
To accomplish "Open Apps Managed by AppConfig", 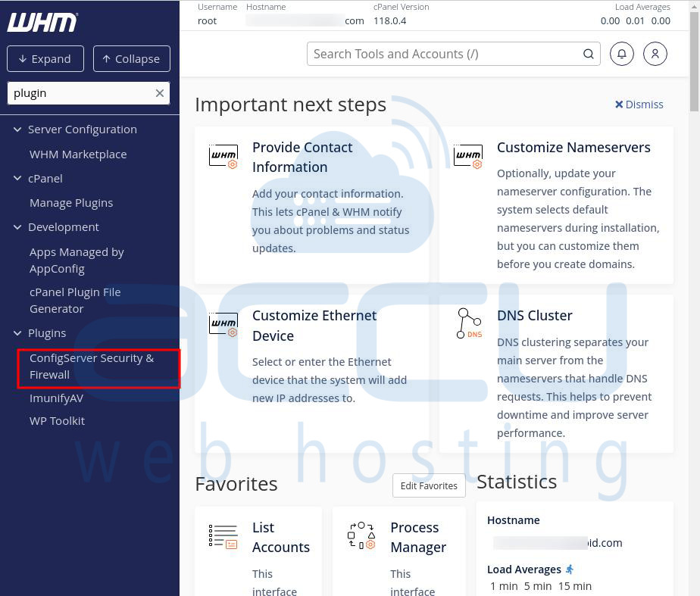I will pos(77,261).
